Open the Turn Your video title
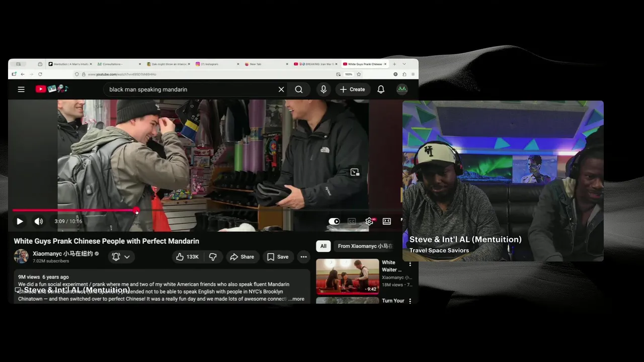Image resolution: width=644 pixels, height=362 pixels. (393, 301)
